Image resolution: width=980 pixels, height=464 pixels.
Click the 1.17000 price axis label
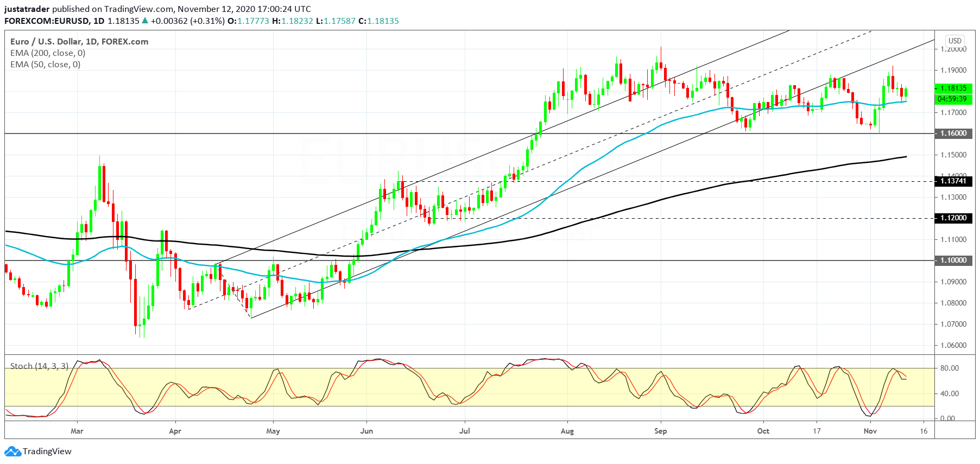[x=954, y=113]
